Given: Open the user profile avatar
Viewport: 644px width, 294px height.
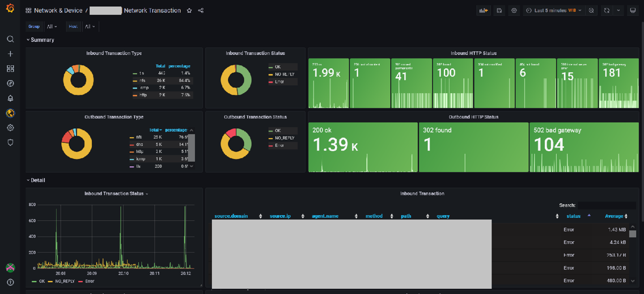Looking at the screenshot, I should 10,268.
